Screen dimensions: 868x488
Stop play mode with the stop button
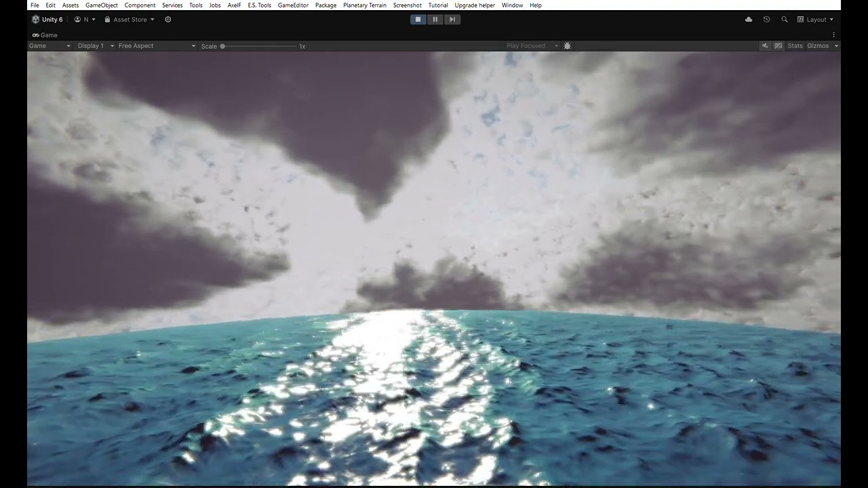click(418, 20)
